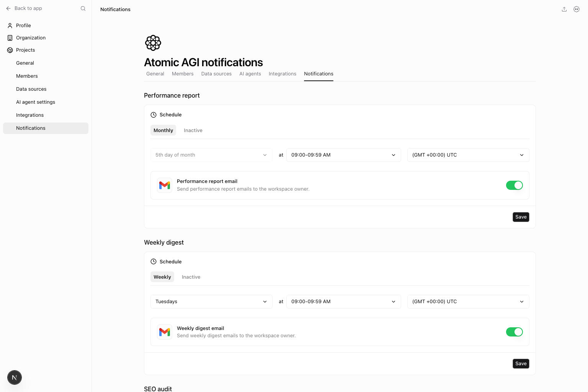
Task: Open the user avatar N menu
Action: pos(15,377)
